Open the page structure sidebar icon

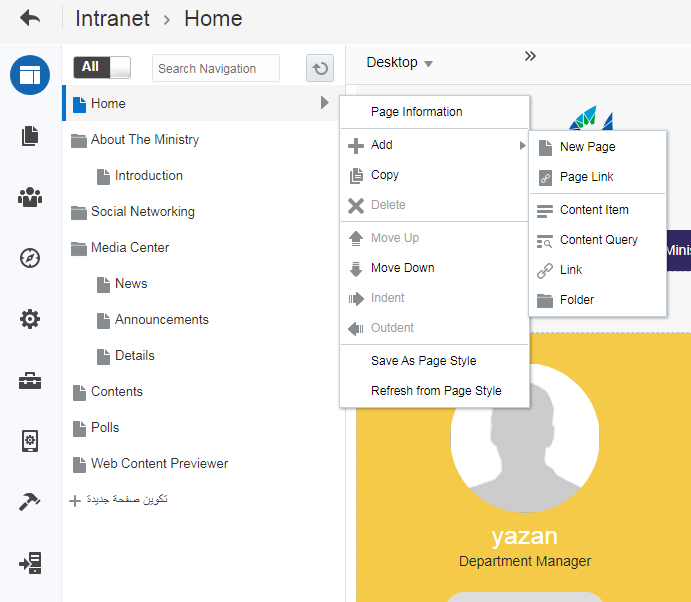30,75
